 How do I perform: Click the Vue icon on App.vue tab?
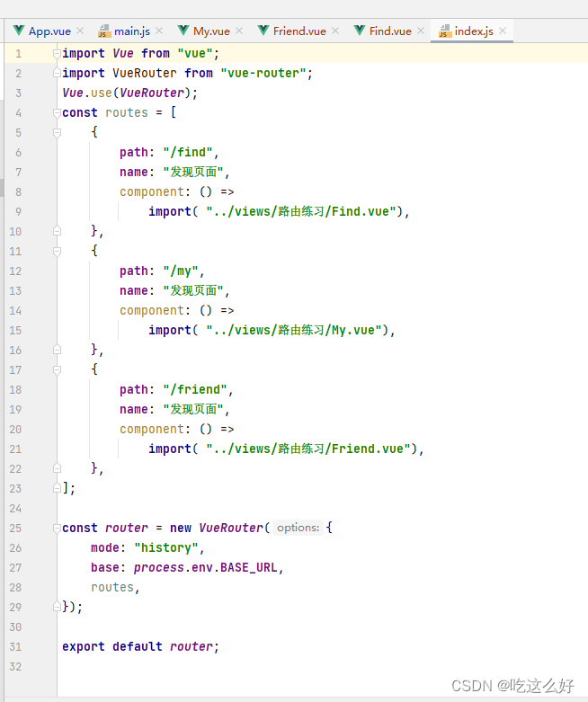coord(19,31)
